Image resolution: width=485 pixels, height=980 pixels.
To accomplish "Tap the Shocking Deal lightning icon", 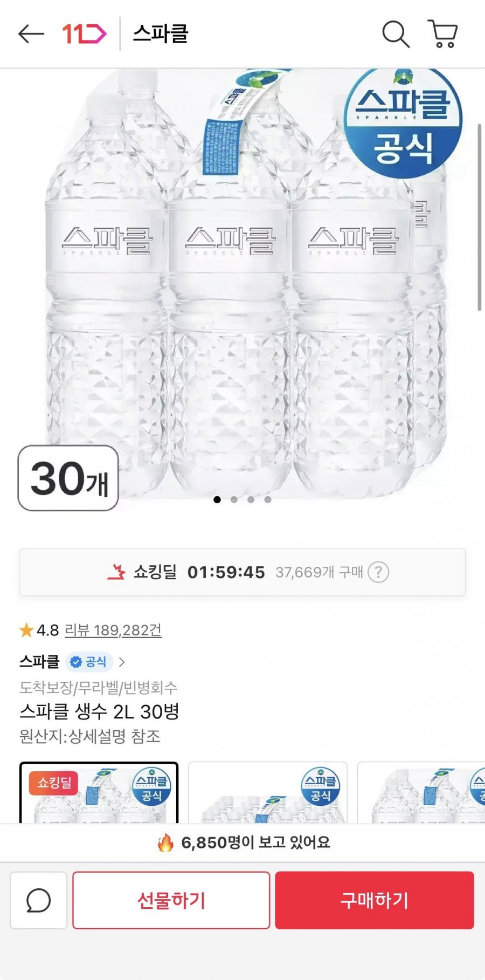I will (x=116, y=572).
